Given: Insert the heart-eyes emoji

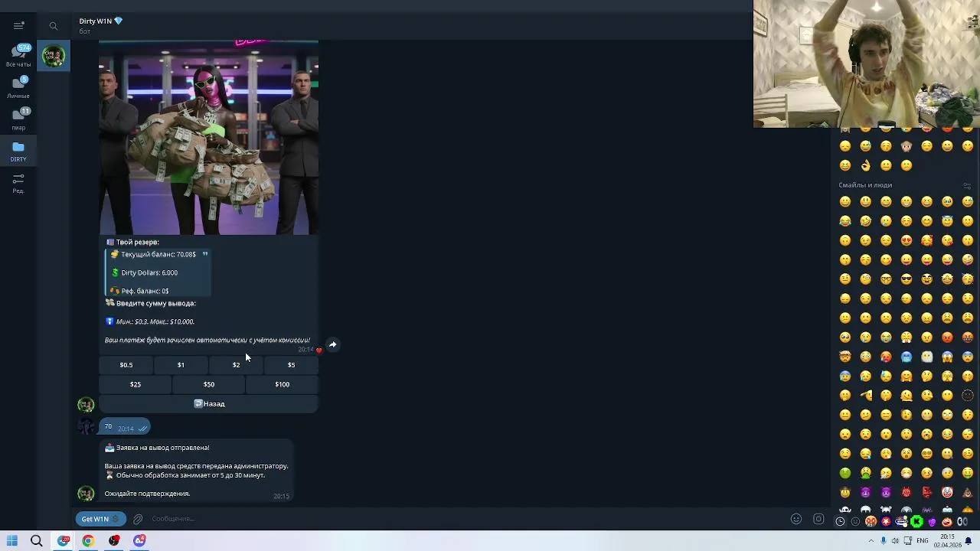Looking at the screenshot, I should [906, 240].
